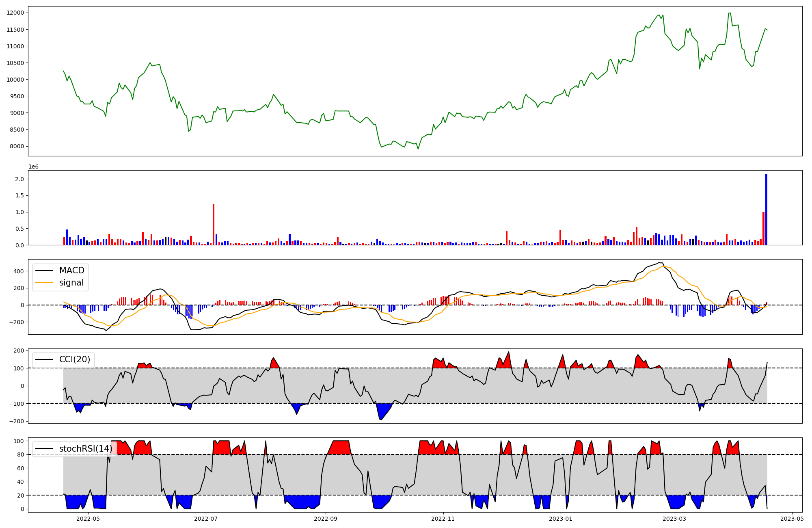The image size is (812, 528).
Task: Click the 80 stochRSI axis tick label
Action: pos(21,454)
